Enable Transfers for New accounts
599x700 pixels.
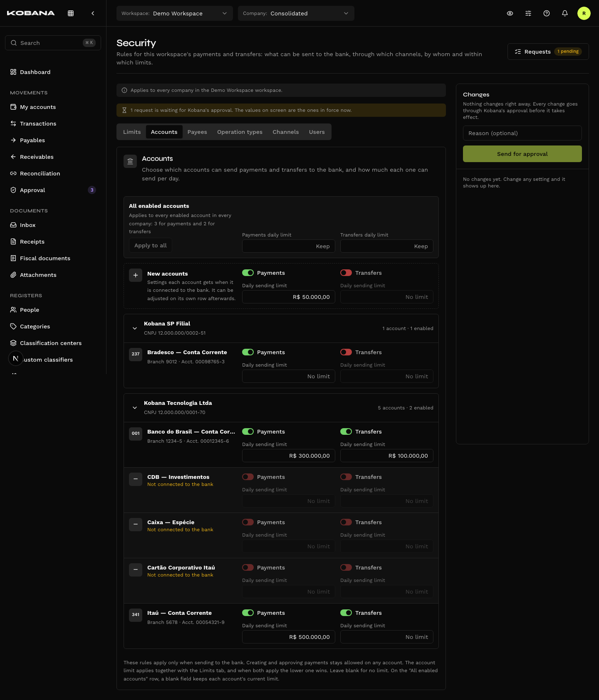[x=346, y=273]
